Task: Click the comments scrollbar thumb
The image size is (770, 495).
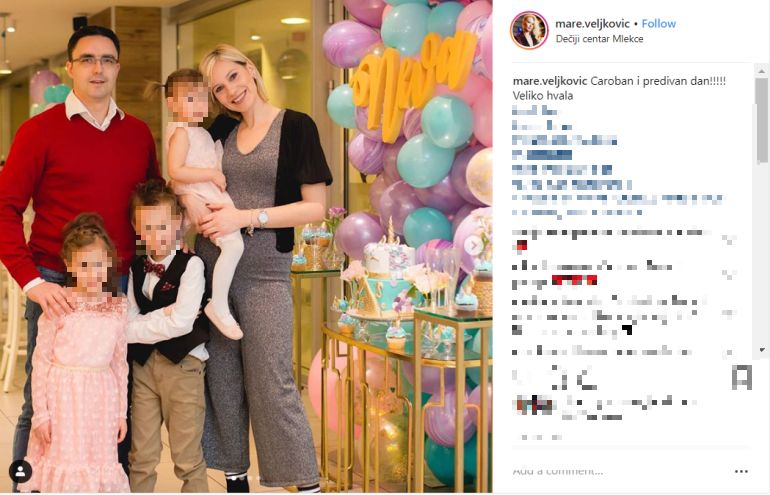Action: pos(762,119)
